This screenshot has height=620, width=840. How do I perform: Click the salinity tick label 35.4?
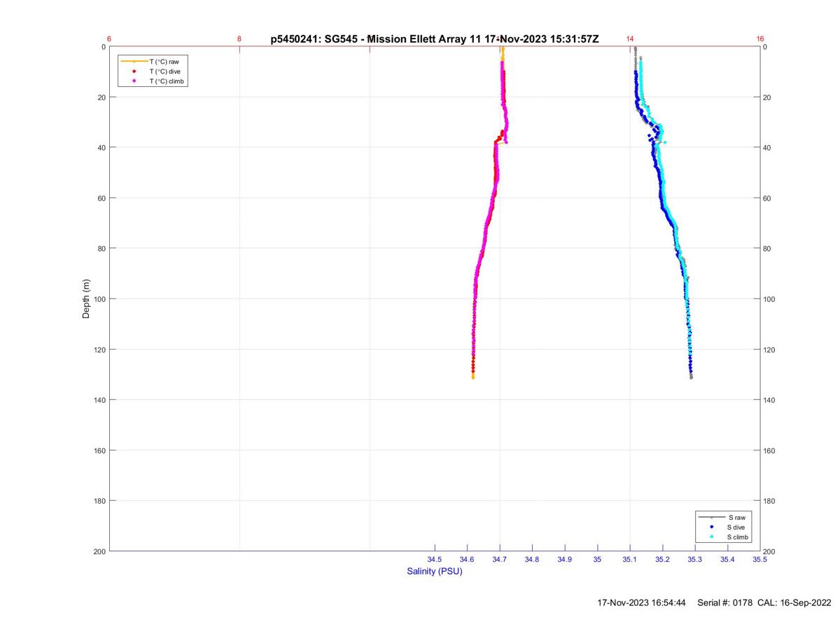click(727, 559)
